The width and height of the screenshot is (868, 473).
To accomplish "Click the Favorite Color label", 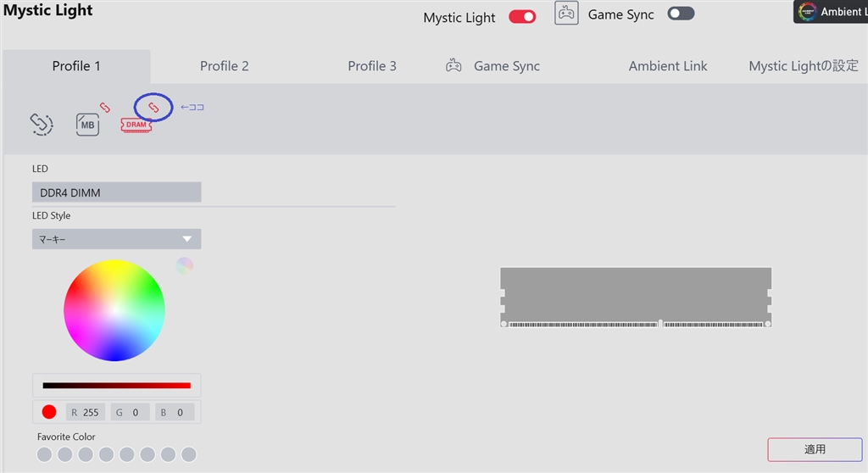I will point(66,437).
